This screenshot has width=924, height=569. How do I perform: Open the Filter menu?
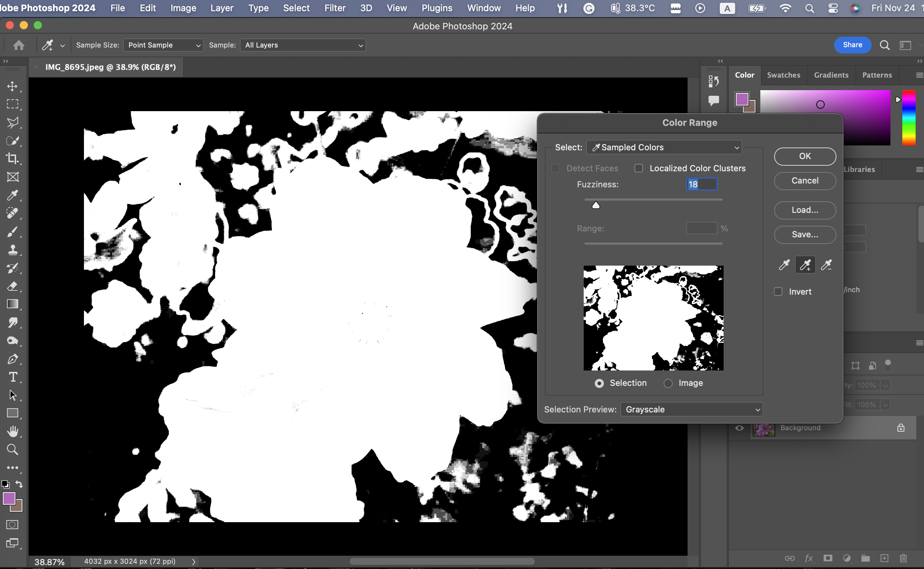(335, 8)
